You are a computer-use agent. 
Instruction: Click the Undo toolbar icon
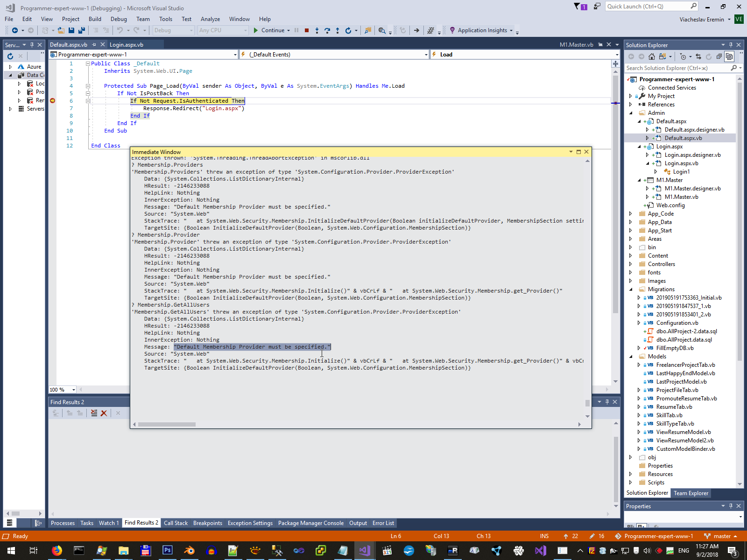click(x=120, y=30)
